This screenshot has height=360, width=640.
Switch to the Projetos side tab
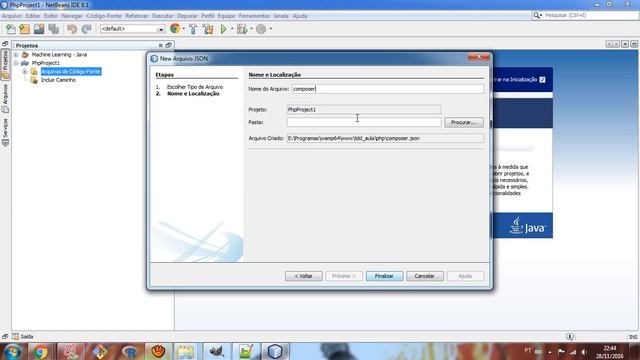[5, 64]
